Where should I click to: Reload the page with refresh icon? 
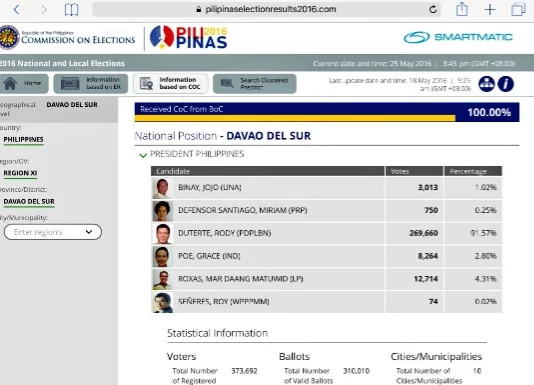(433, 10)
